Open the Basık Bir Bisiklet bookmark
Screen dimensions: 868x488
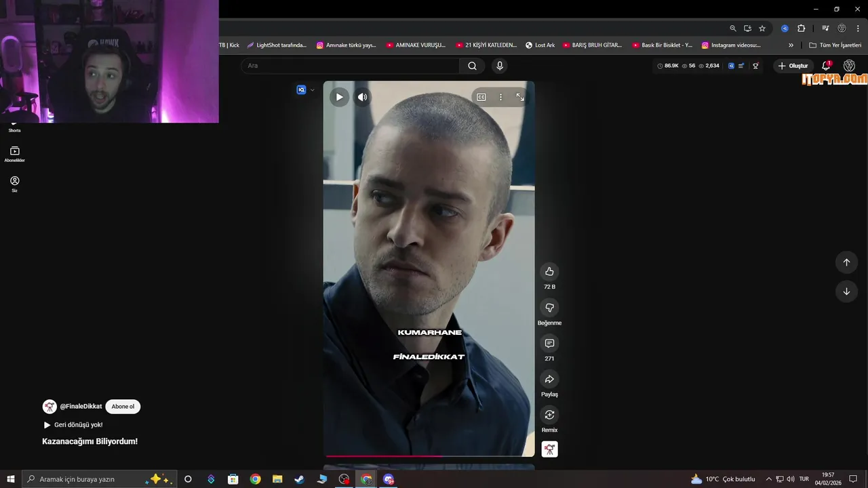coord(663,45)
